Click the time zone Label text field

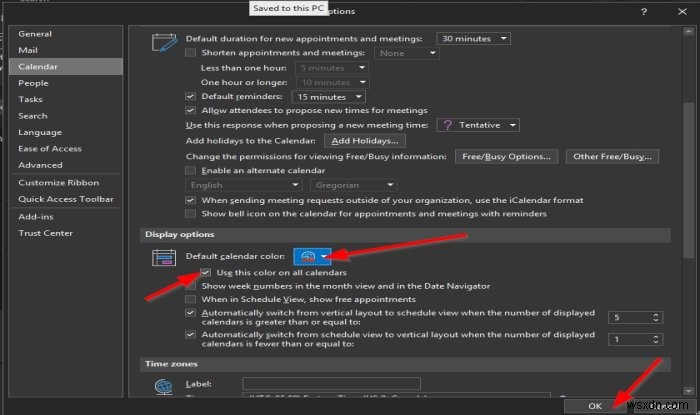coord(331,384)
